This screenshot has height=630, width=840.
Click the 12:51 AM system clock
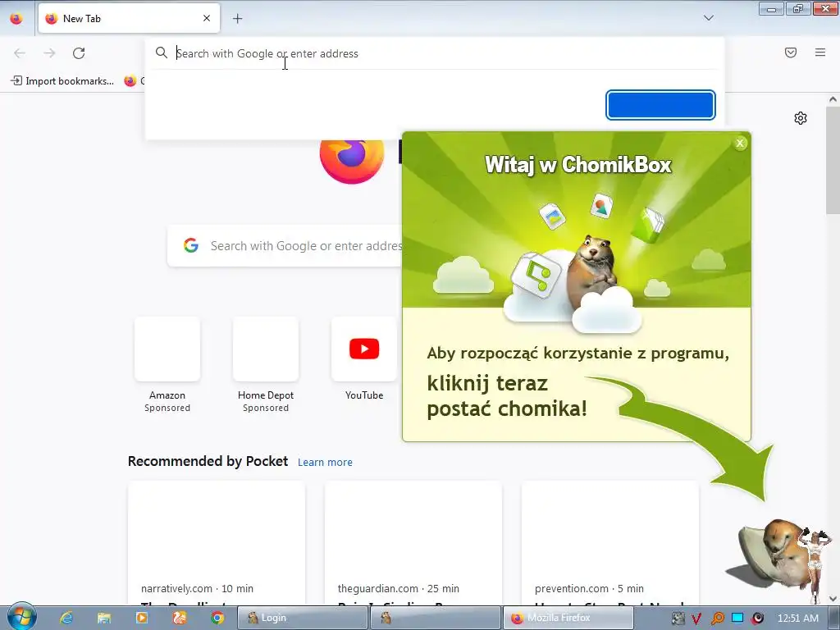tap(797, 619)
